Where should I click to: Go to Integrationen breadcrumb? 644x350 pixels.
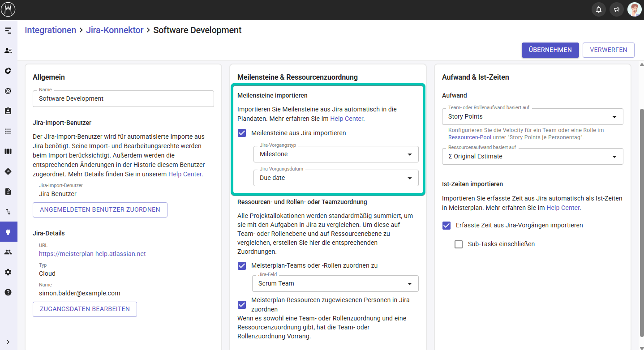(51, 30)
